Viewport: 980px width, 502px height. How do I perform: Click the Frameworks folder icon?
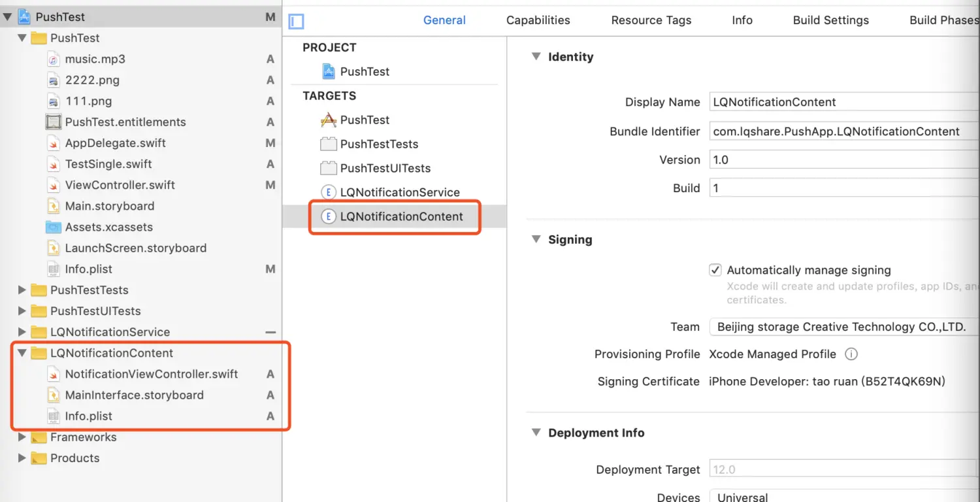pos(39,437)
